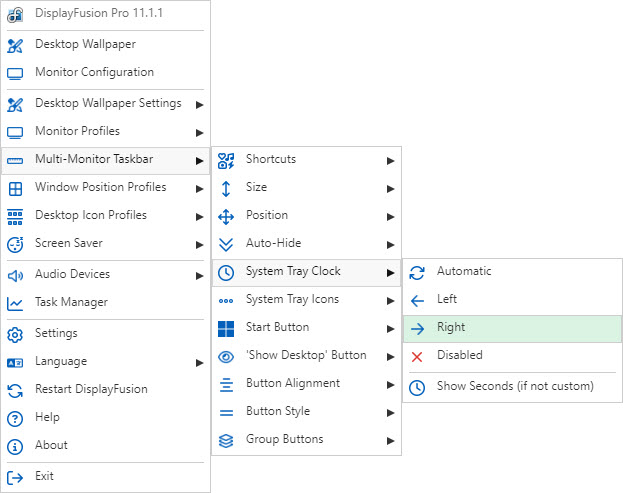Click the Desktop Wallpaper icon
Viewport: 623px width, 493px height.
coord(15,44)
